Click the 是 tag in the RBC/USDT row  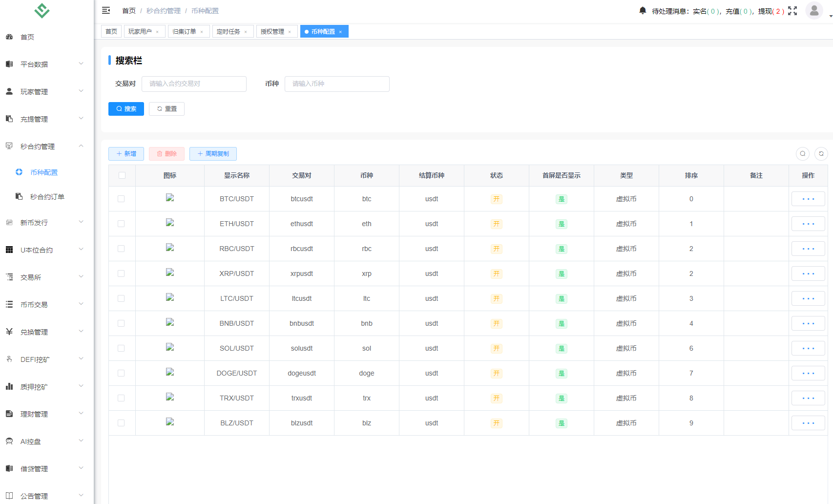[562, 249]
